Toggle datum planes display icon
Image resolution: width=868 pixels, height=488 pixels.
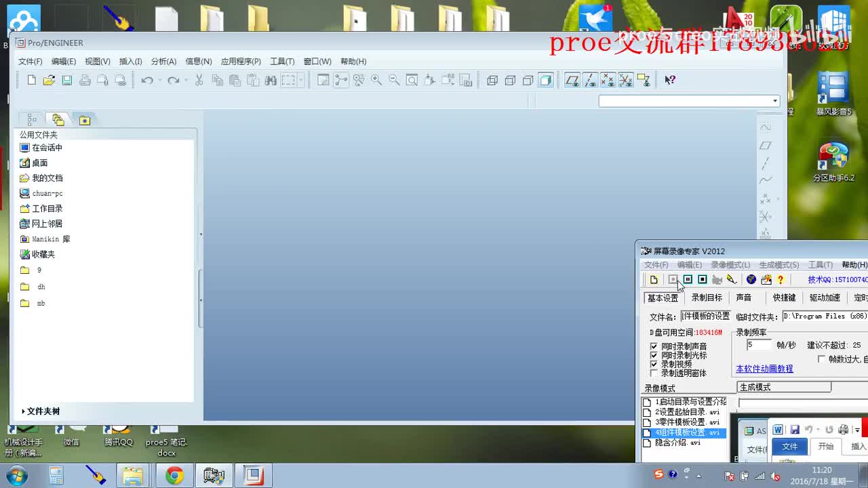click(x=572, y=80)
